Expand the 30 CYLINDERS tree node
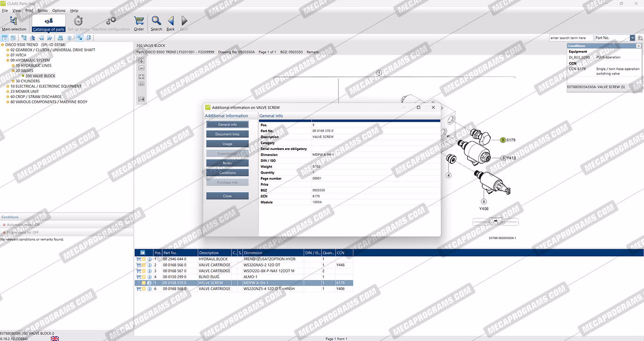644x341 pixels. point(13,81)
